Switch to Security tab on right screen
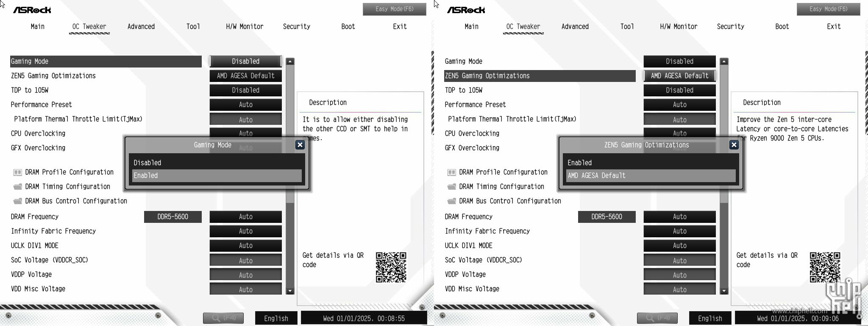The image size is (868, 326). tap(731, 27)
